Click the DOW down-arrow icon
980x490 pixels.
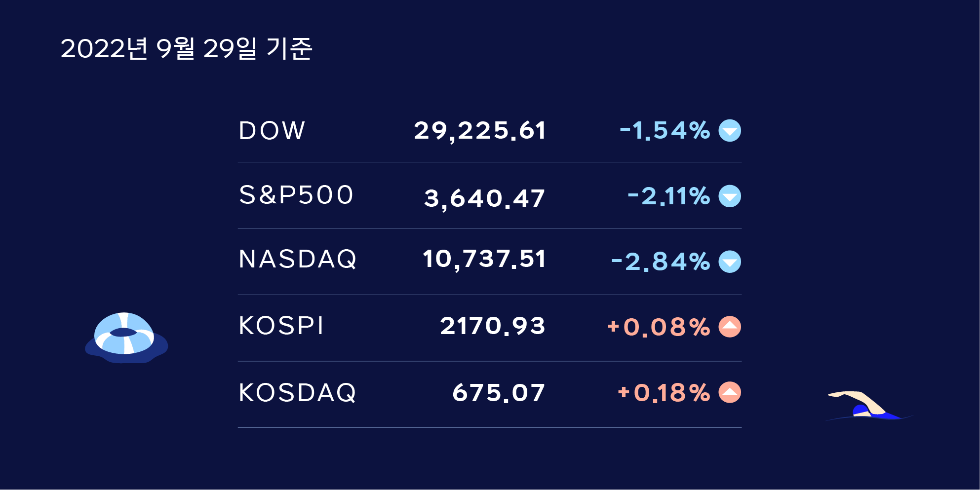[x=730, y=131]
